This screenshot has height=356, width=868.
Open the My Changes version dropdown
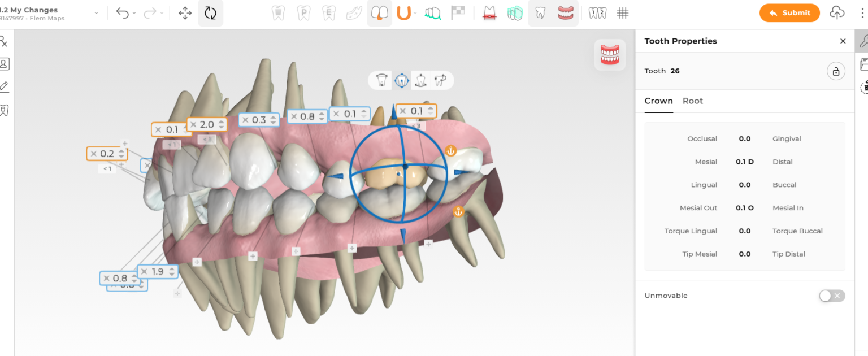tap(96, 12)
